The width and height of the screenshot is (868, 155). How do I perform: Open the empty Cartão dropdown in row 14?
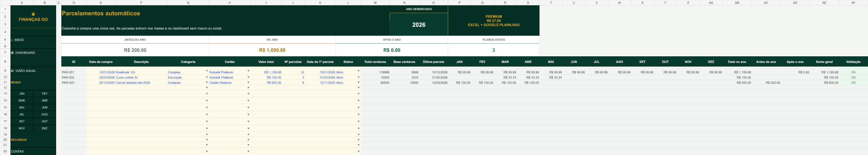pyautogui.click(x=248, y=101)
